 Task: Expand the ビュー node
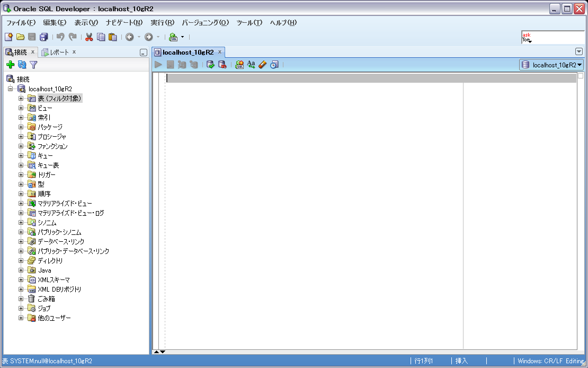pos(21,108)
